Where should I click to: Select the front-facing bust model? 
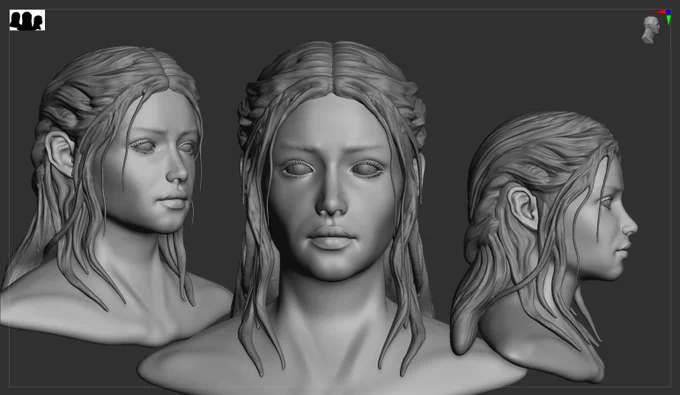tap(332, 217)
